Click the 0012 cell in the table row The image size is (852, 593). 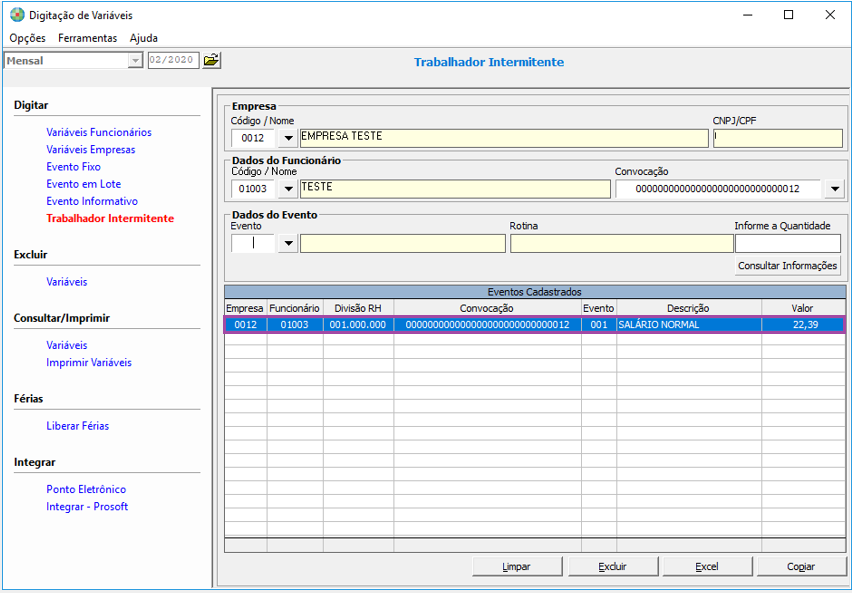tap(246, 325)
